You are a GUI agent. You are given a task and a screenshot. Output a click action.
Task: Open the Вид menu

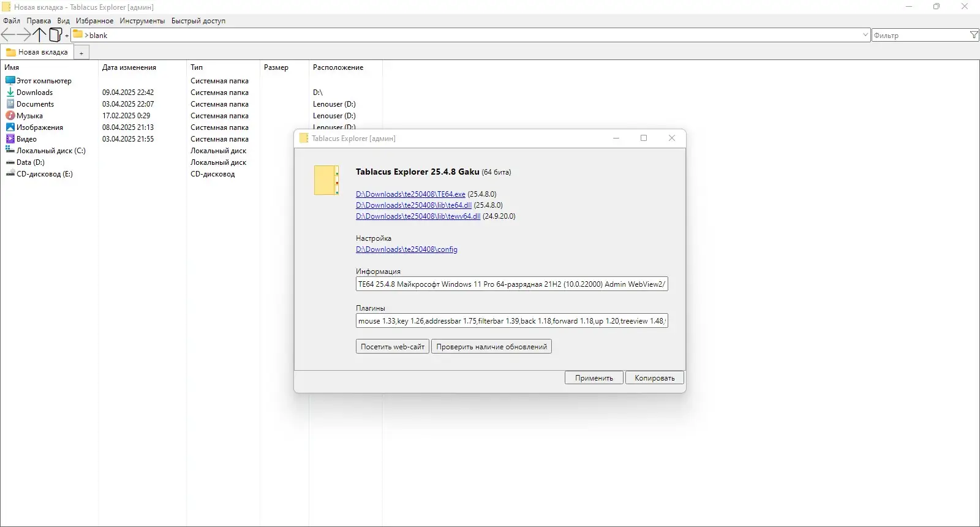tap(64, 21)
